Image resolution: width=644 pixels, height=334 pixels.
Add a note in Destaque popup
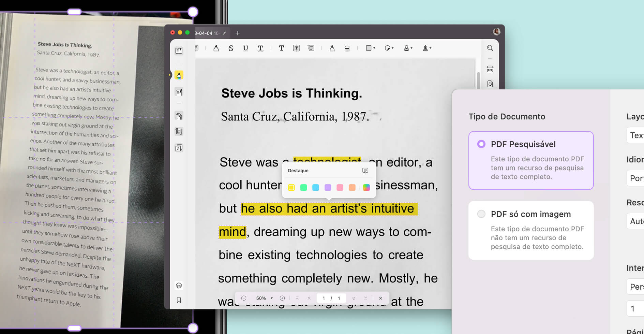(x=365, y=171)
